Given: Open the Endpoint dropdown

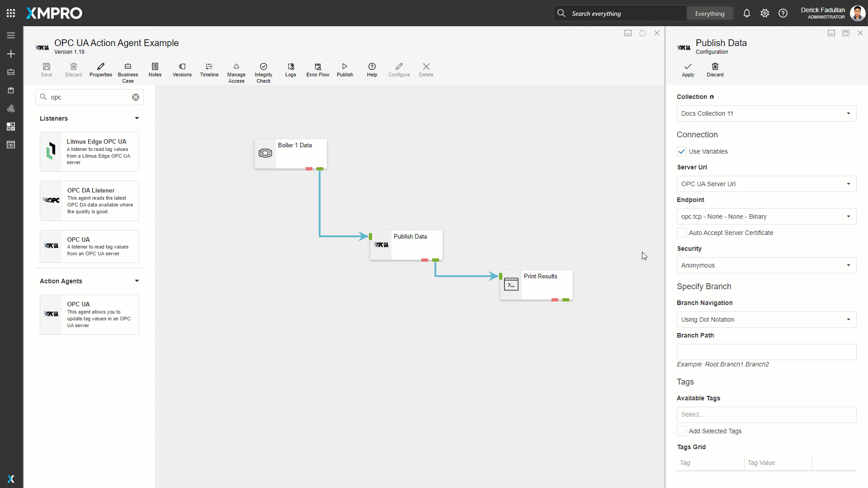Looking at the screenshot, I should (766, 216).
